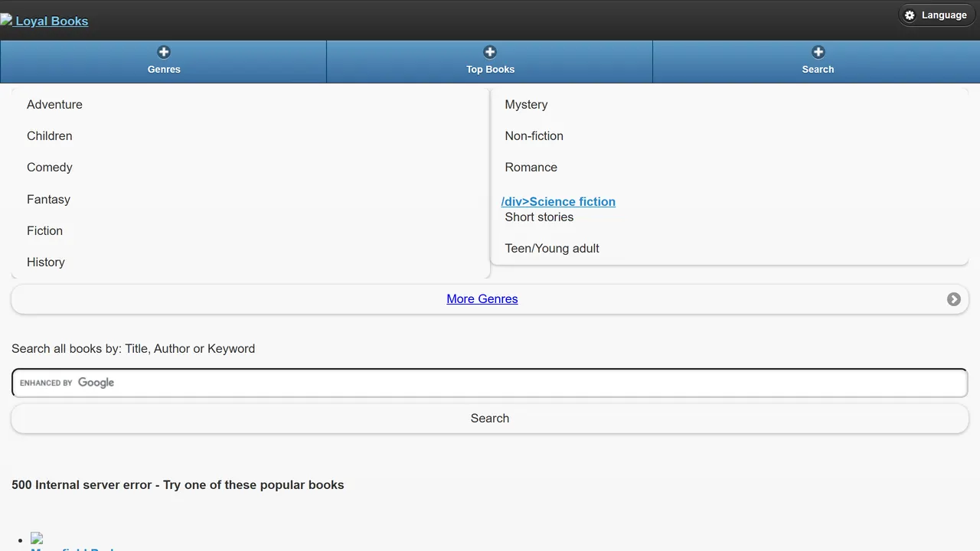980x551 pixels.
Task: Click the gear icon beside Language
Action: [910, 15]
